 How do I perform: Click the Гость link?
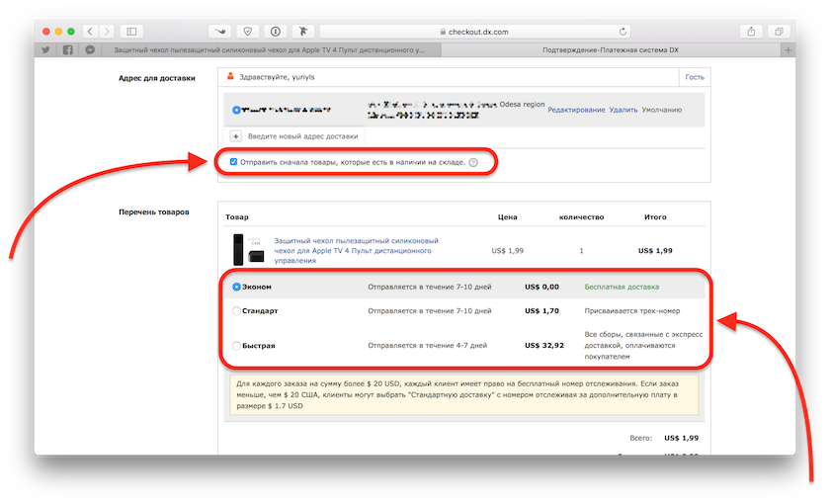(x=695, y=77)
